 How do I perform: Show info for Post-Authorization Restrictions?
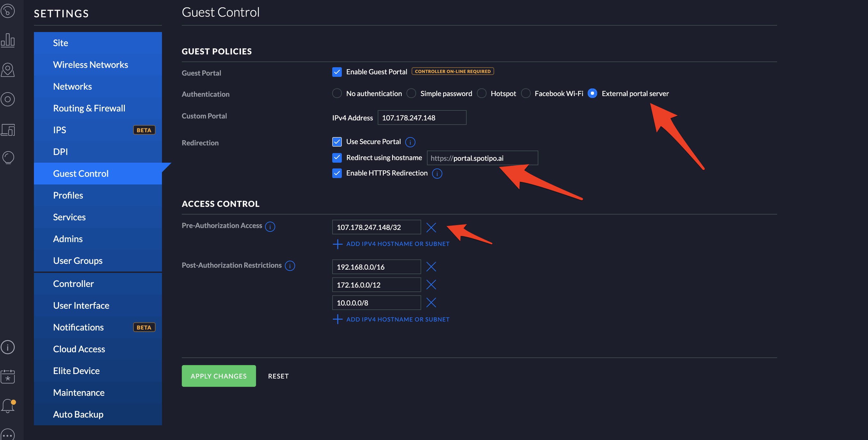290,266
